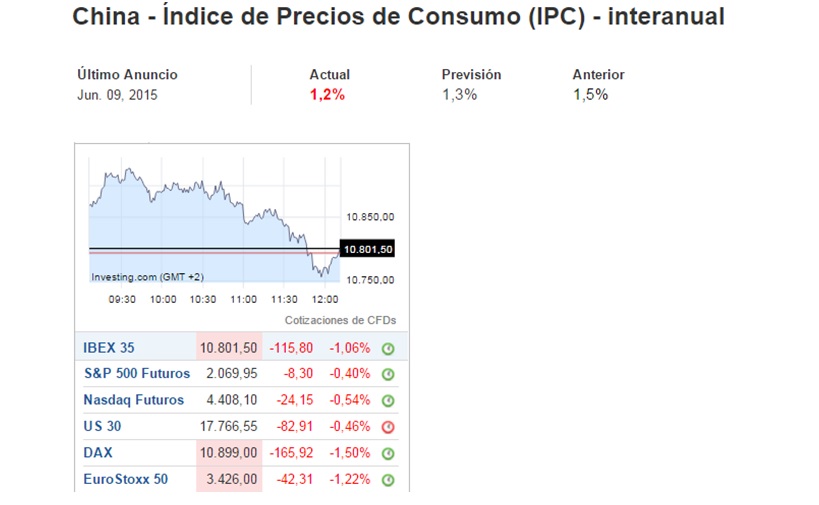Open the IBEX 35 index link
819x505 pixels.
pyautogui.click(x=109, y=348)
